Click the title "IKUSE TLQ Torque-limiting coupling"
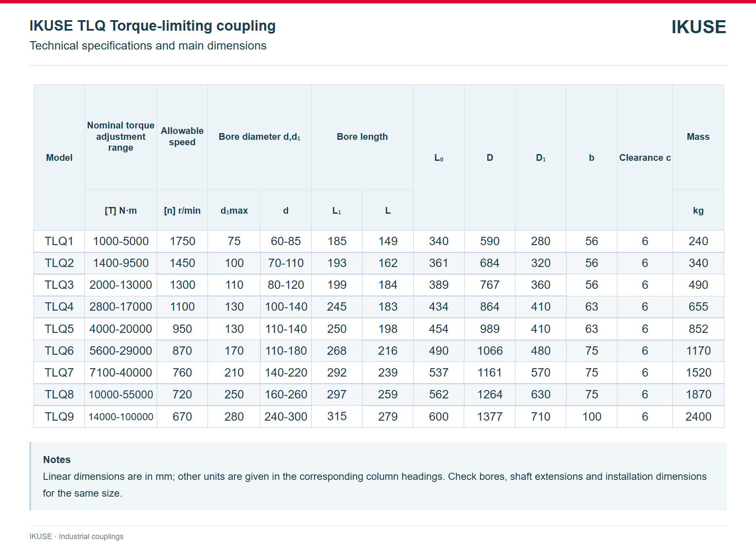 click(x=152, y=26)
